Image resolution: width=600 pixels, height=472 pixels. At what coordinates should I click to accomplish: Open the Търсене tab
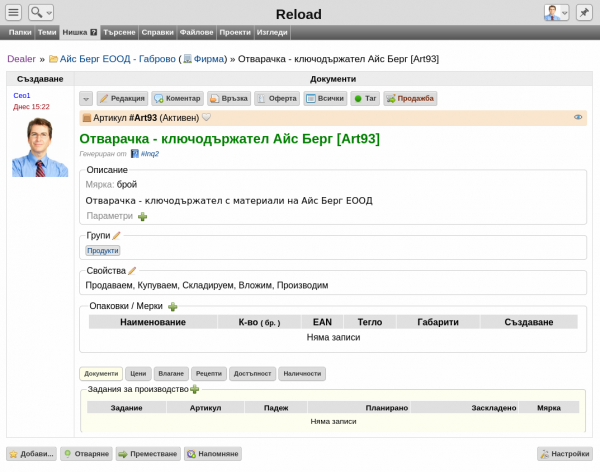pyautogui.click(x=119, y=33)
